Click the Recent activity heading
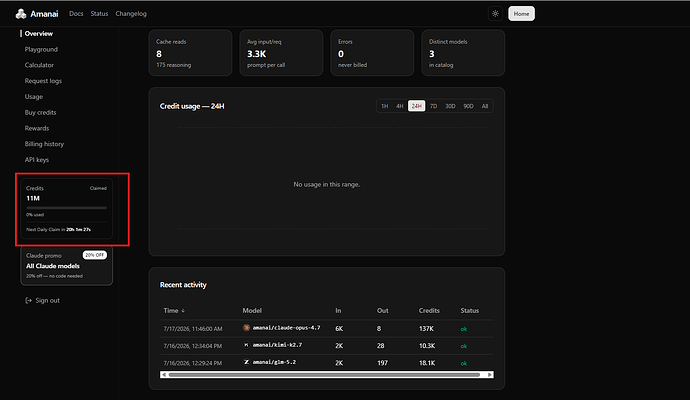This screenshot has width=690, height=400. point(183,285)
